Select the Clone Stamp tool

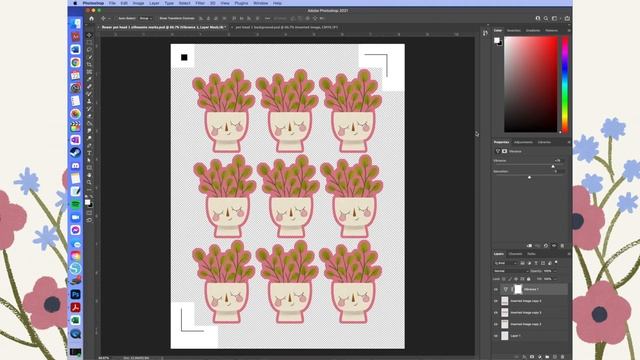coord(89,101)
